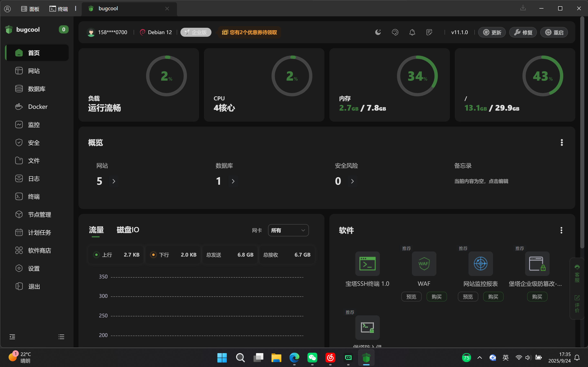Image resolution: width=588 pixels, height=367 pixels.
Task: Open 网站监控报表 software icon
Action: [x=480, y=264]
